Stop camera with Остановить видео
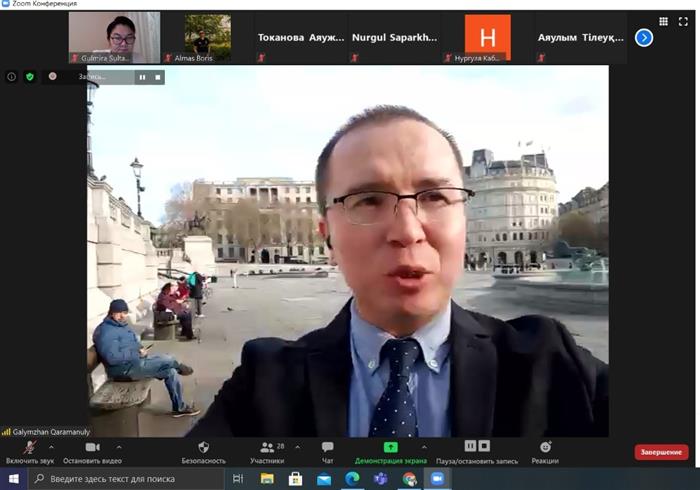Screen dimensions: 700x490 pyautogui.click(x=92, y=447)
